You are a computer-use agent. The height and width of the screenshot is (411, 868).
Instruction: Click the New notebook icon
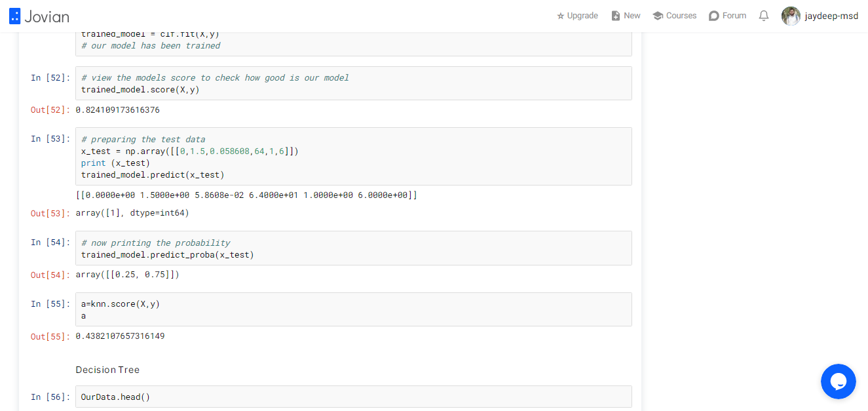point(616,16)
